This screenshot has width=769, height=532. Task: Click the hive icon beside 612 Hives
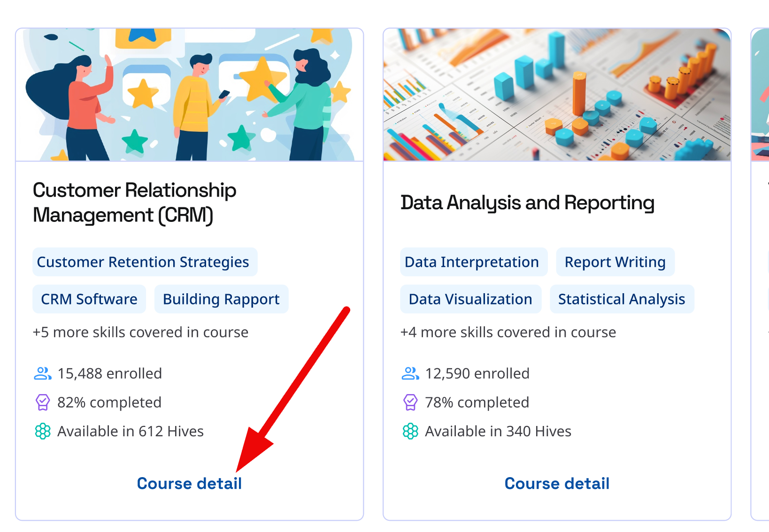pyautogui.click(x=42, y=431)
